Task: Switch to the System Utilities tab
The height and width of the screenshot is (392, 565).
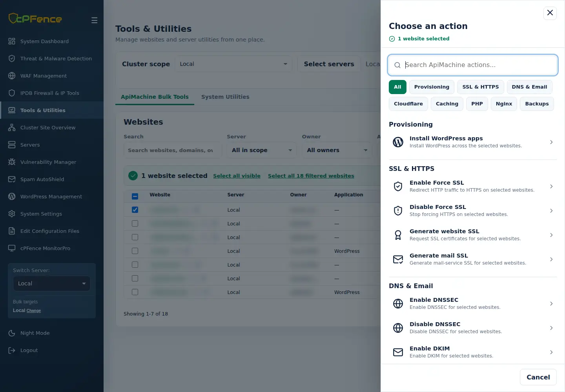Action: pyautogui.click(x=225, y=97)
